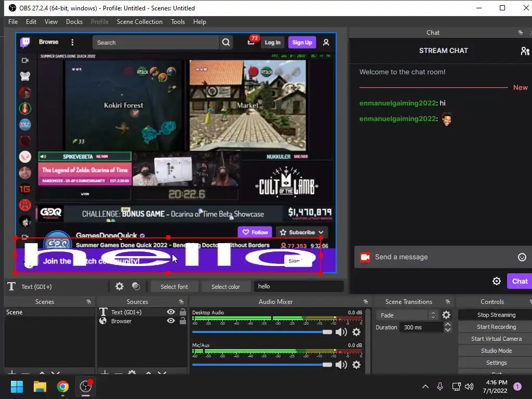Click Start Recording

point(496,327)
